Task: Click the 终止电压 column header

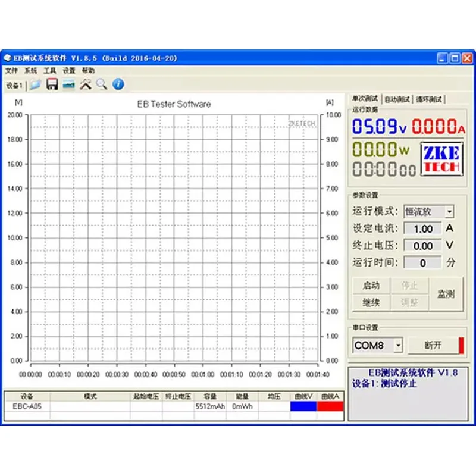Action: click(x=178, y=396)
